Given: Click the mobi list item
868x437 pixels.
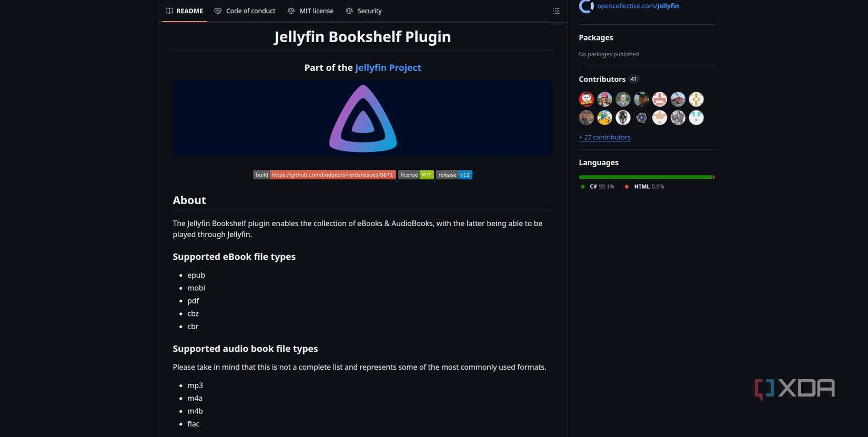Looking at the screenshot, I should point(196,288).
